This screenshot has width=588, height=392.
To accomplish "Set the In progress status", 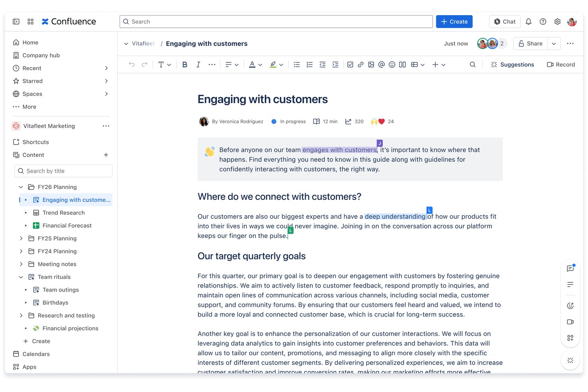I will coord(288,122).
